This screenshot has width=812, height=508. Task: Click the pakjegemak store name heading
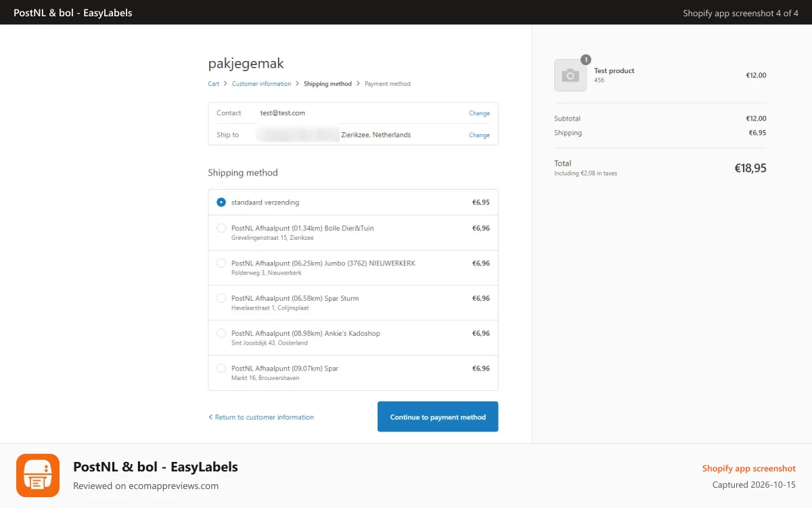click(x=246, y=64)
